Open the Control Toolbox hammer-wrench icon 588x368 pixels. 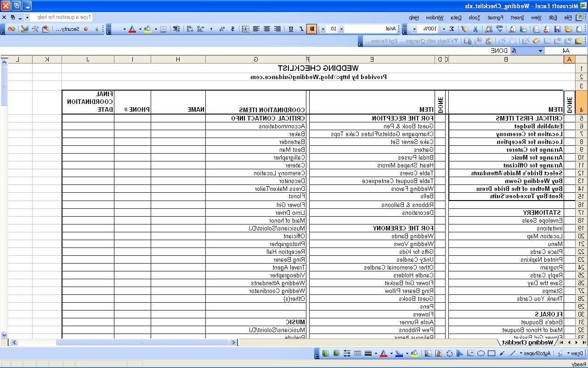coord(35,29)
